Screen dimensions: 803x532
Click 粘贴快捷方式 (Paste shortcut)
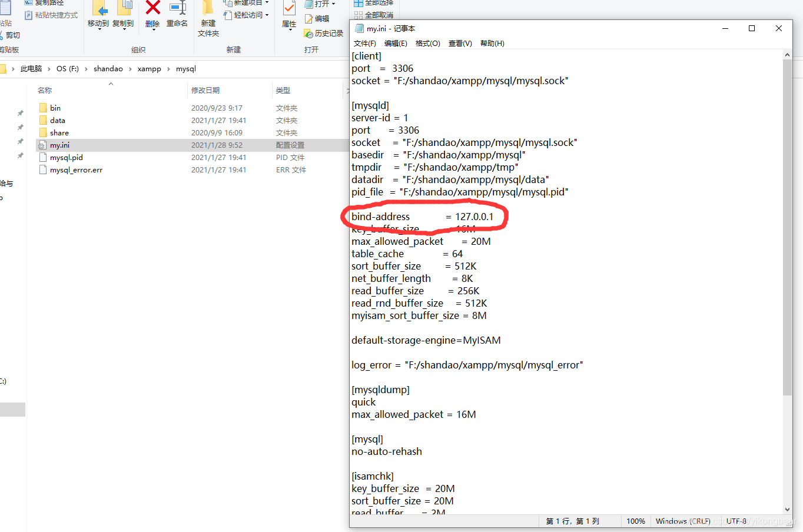[51, 15]
